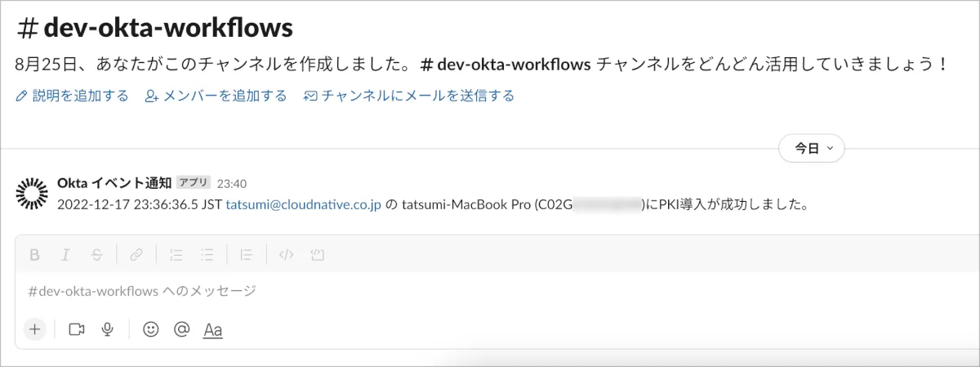
Task: Record an audio clip with microphone
Action: click(107, 329)
